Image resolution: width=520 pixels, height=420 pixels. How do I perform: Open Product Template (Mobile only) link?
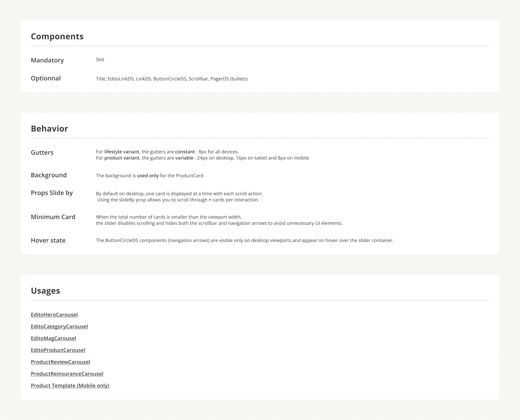(x=70, y=385)
